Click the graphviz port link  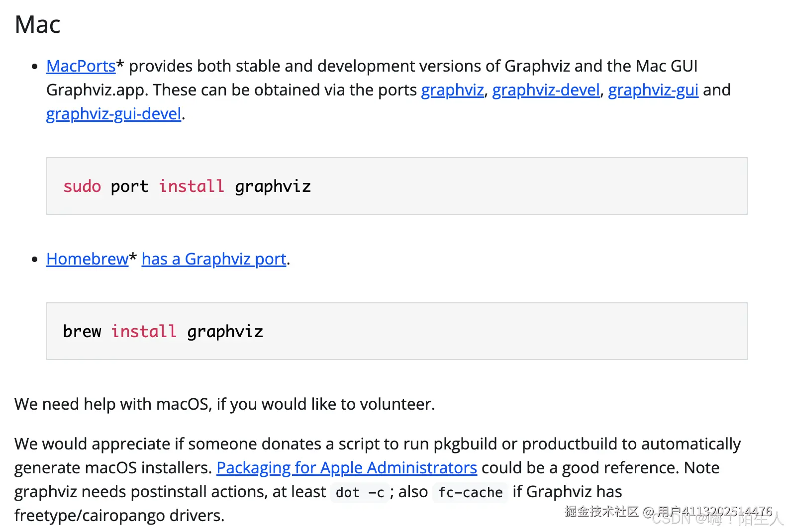452,90
